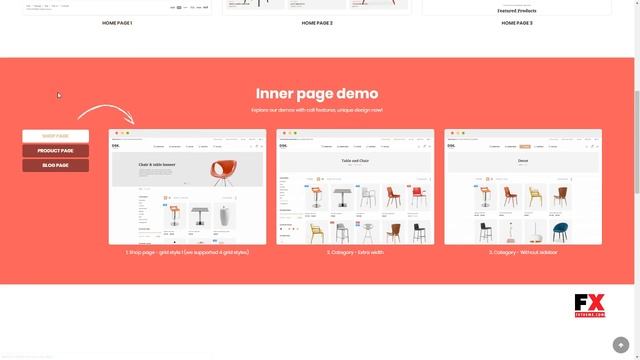This screenshot has height=360, width=640.
Task: Click the 'Explore our demos' subtitle text
Action: coord(317,110)
